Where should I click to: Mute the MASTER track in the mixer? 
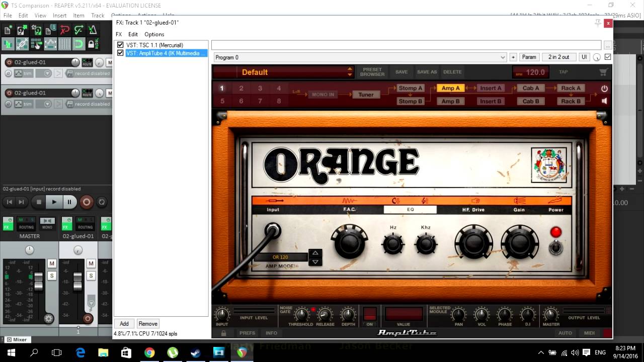52,263
